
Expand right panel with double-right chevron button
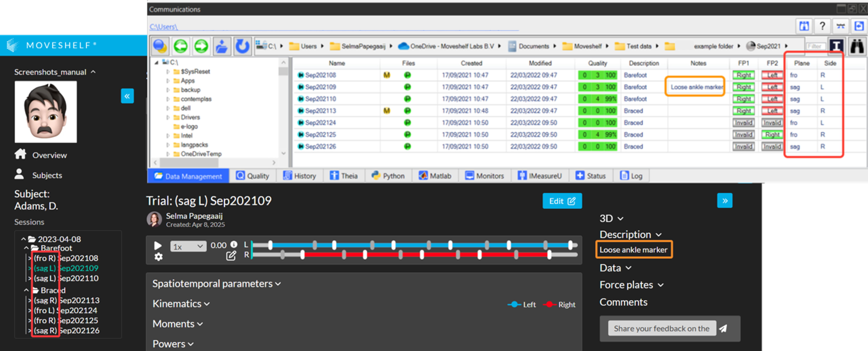click(x=725, y=201)
